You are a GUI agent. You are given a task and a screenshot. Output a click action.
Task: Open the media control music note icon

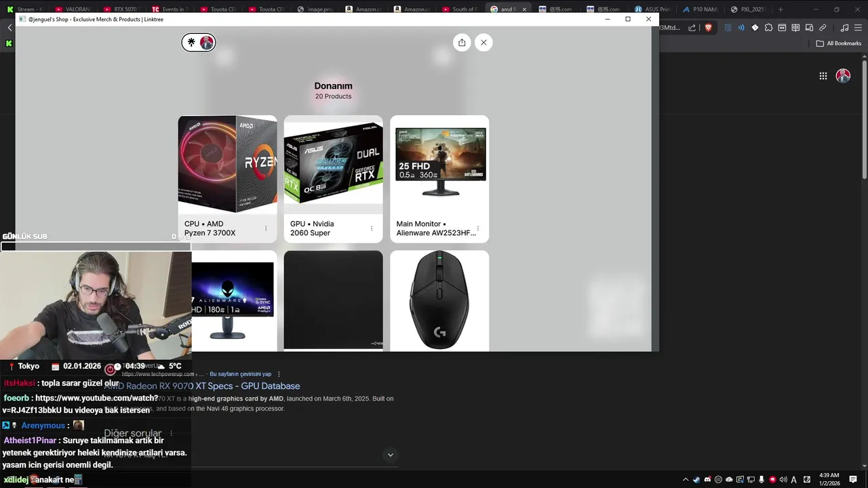coord(844,28)
